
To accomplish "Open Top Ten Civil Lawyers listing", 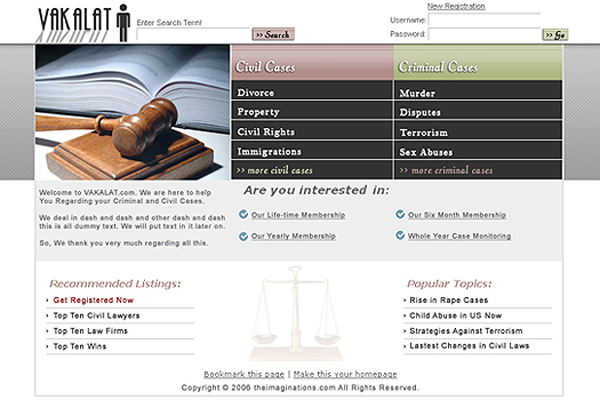I will click(96, 316).
